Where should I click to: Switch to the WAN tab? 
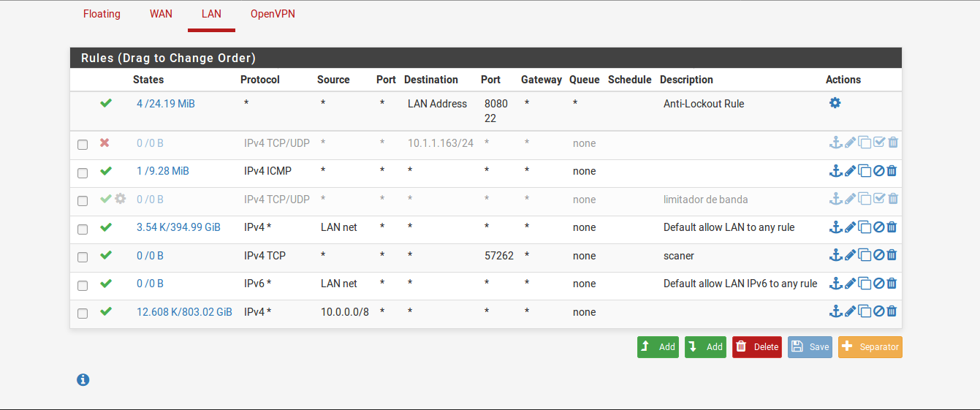coord(161,14)
